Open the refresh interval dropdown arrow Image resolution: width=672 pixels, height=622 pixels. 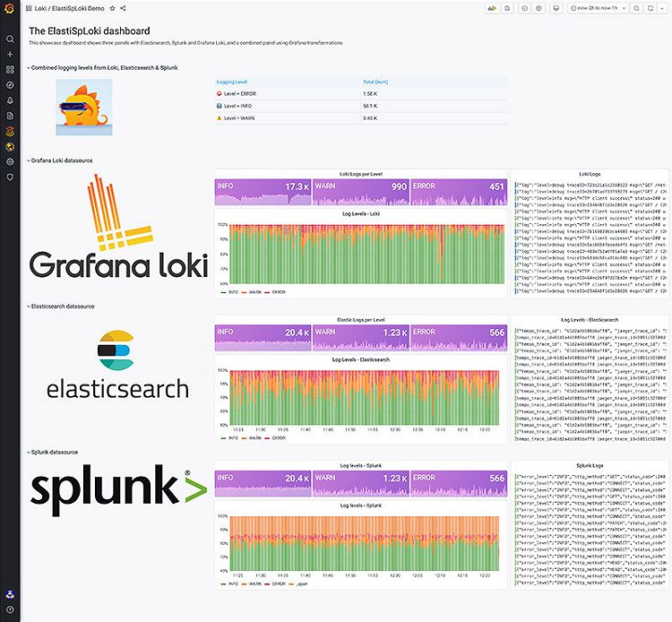662,8
